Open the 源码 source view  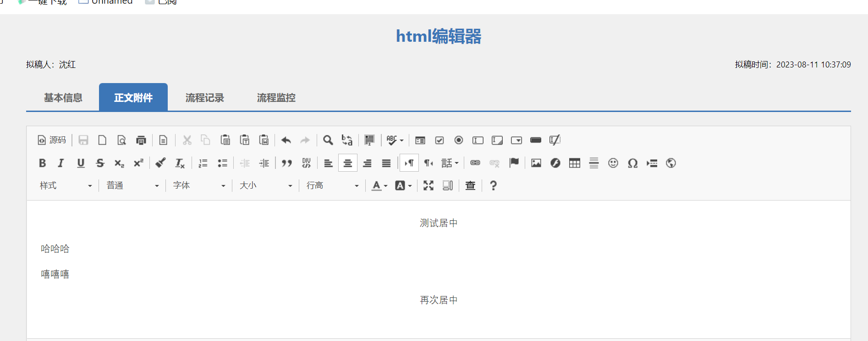coord(52,140)
